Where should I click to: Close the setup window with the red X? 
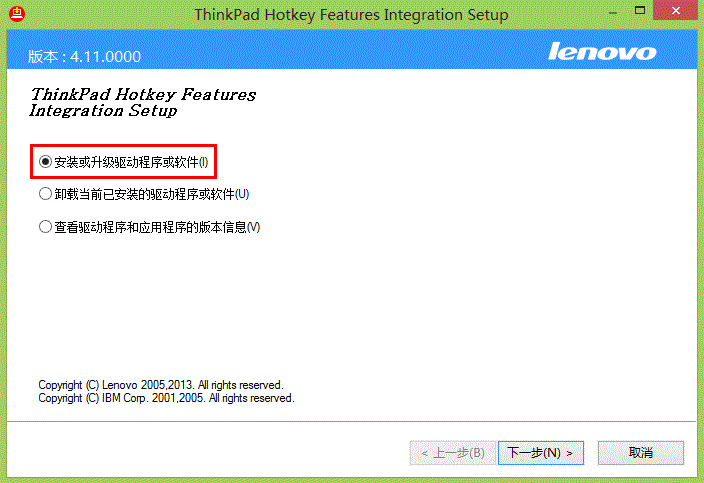click(x=675, y=10)
